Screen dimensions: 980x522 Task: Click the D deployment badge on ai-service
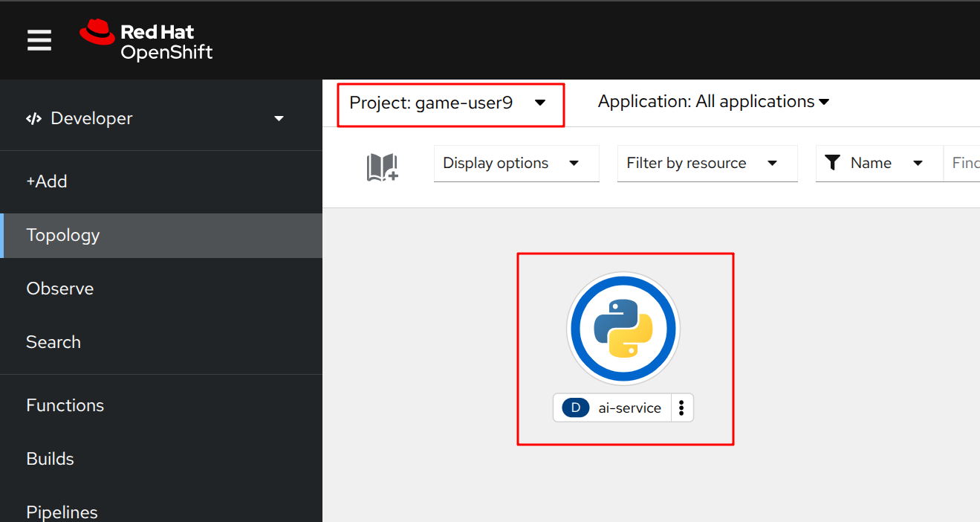[x=576, y=408]
